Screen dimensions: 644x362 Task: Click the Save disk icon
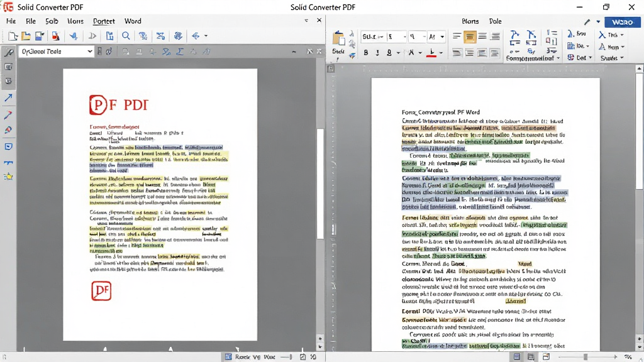click(x=40, y=36)
